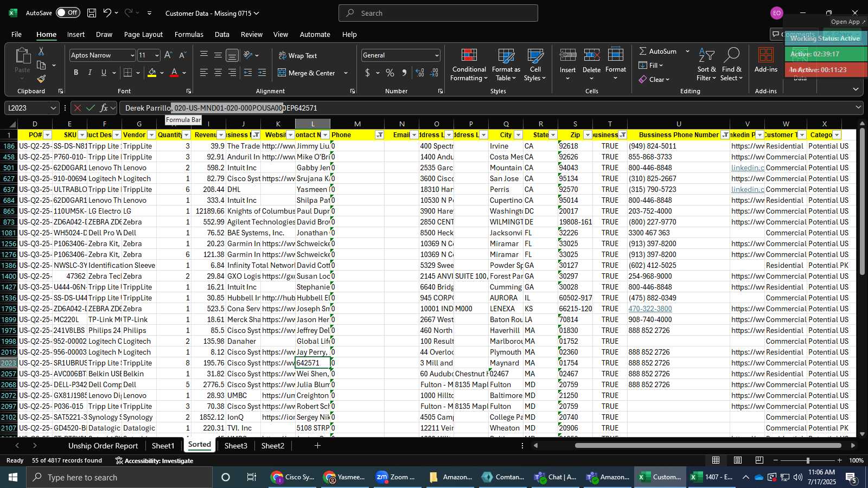Open Format as Table gallery

point(506,65)
